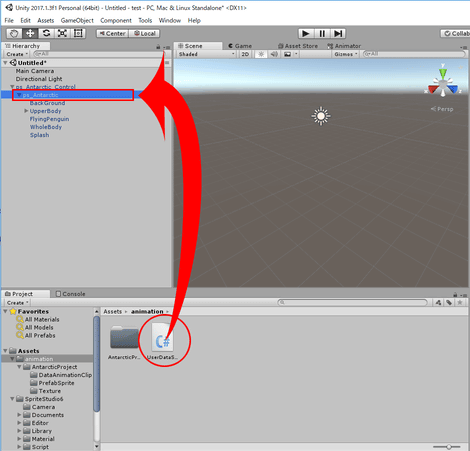Screen dimensions: 470x451
Task: Open the GameObject menu
Action: tap(77, 20)
